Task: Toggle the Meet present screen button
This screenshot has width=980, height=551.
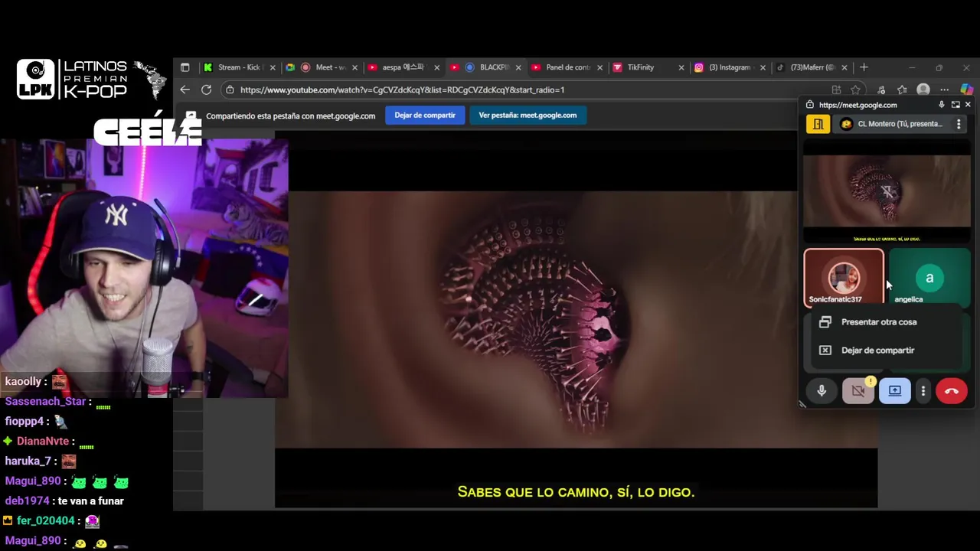Action: click(895, 391)
